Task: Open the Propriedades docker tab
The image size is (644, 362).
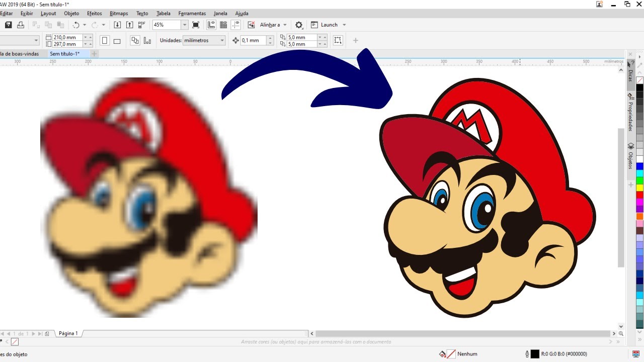Action: [x=630, y=112]
